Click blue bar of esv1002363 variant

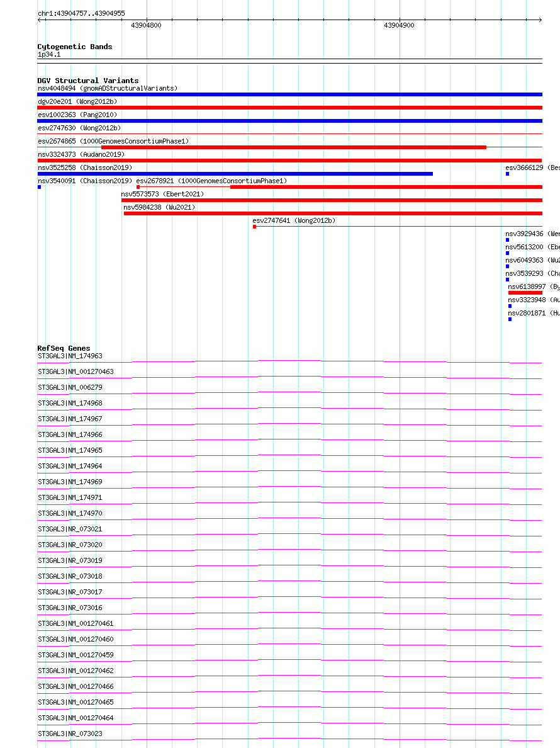pyautogui.click(x=290, y=121)
